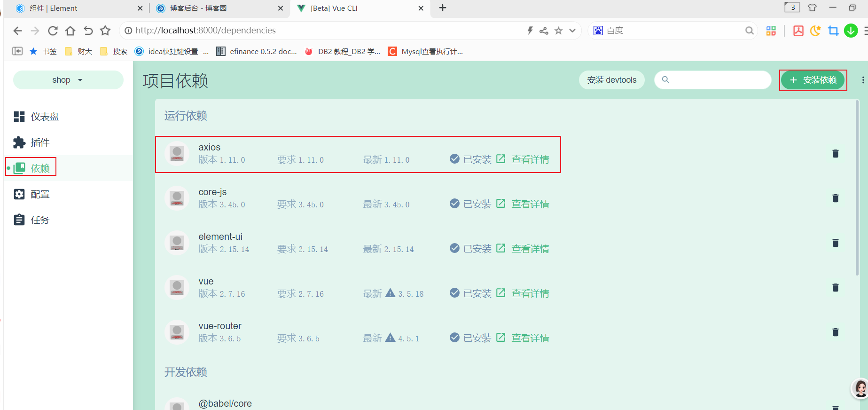Viewport: 868px width, 410px height.
Task: Select the [Beta] Vue CLI browser tab
Action: tap(360, 8)
